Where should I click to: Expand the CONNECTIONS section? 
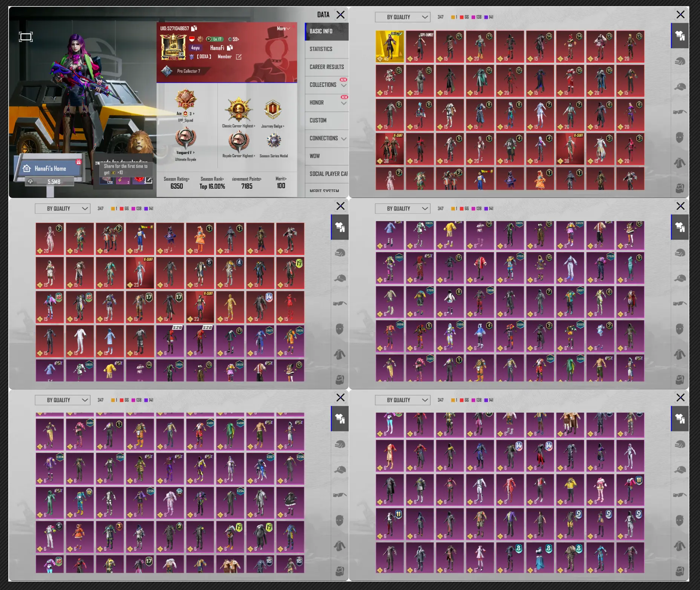pos(326,138)
